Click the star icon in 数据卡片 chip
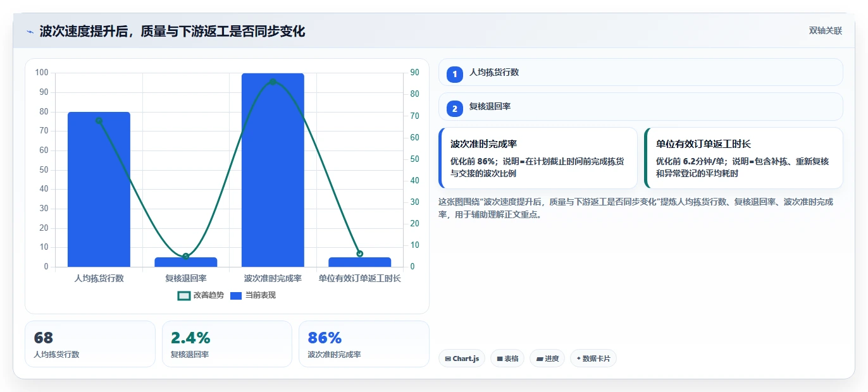868x392 pixels. pyautogui.click(x=578, y=358)
